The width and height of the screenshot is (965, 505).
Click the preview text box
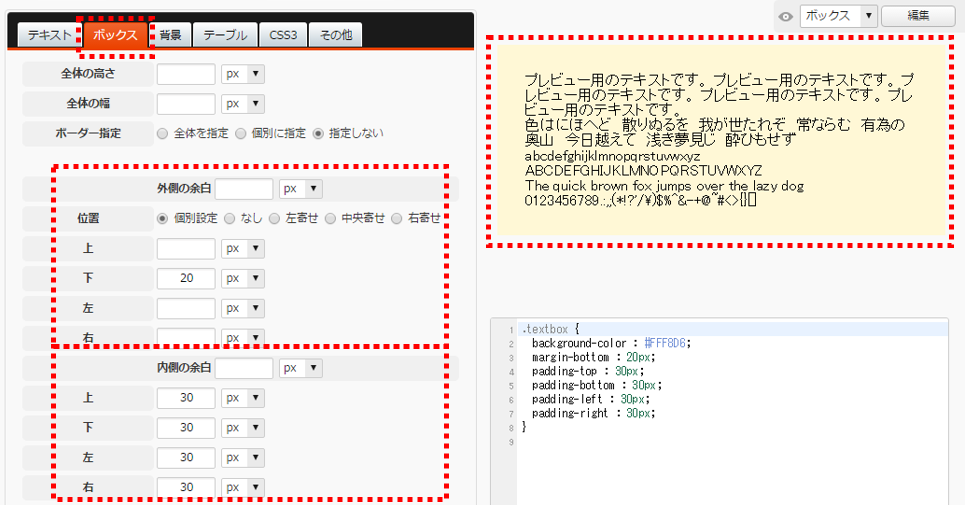pyautogui.click(x=721, y=140)
